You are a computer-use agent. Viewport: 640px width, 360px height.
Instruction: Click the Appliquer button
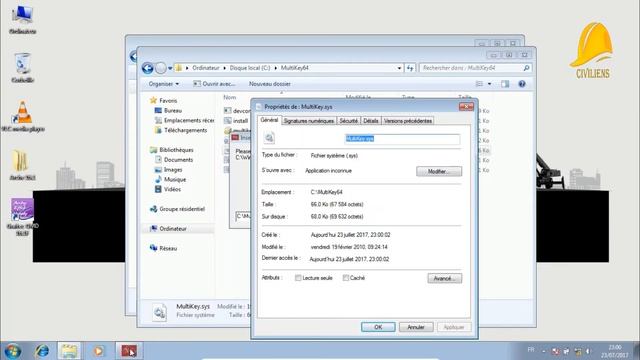(x=454, y=327)
